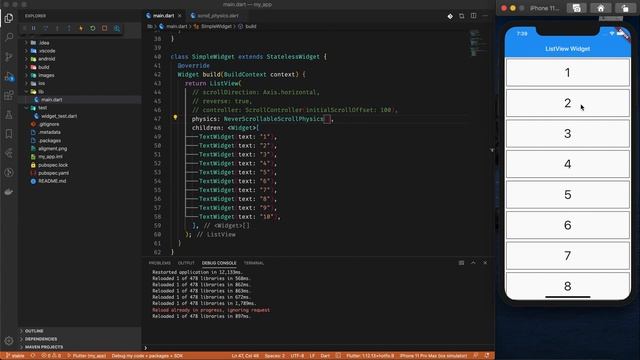The image size is (640, 360).
Task: Open the Source Control view
Action: (9, 57)
